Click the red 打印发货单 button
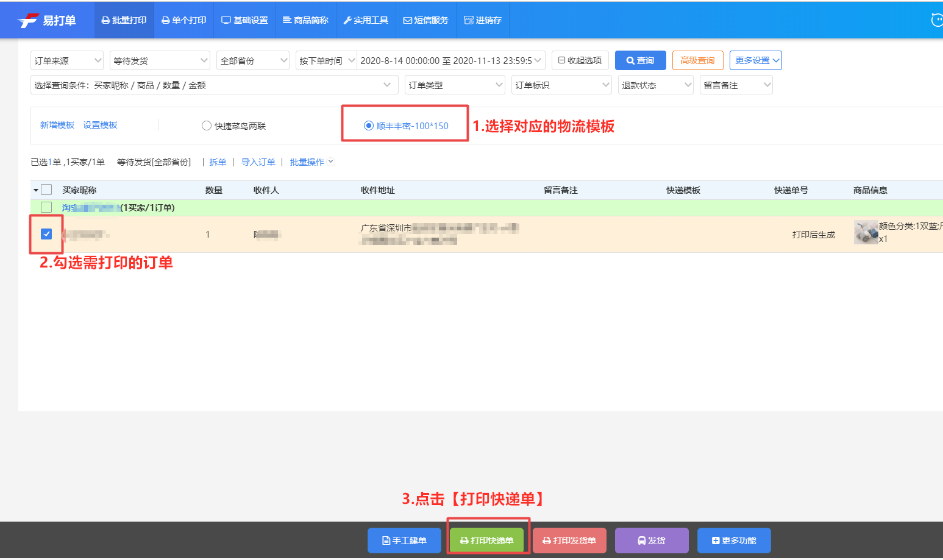The height and width of the screenshot is (560, 943). click(569, 541)
